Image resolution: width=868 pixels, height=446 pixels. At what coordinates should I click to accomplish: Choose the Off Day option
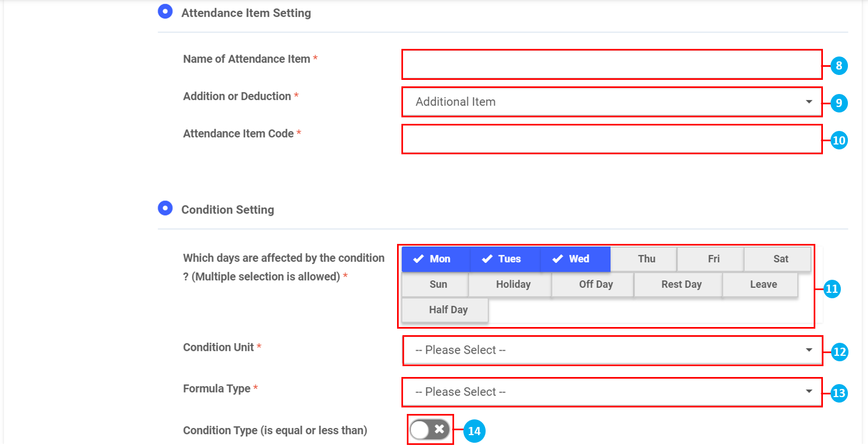[x=595, y=285]
